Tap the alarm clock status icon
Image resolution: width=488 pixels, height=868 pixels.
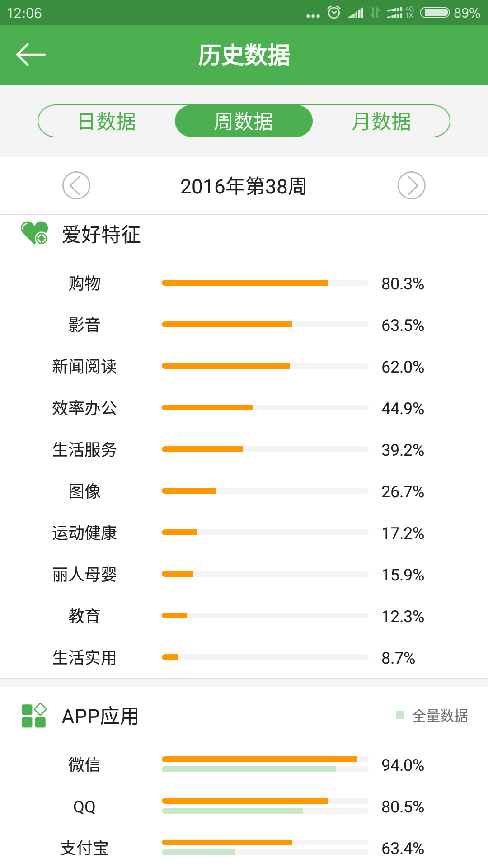tap(334, 12)
